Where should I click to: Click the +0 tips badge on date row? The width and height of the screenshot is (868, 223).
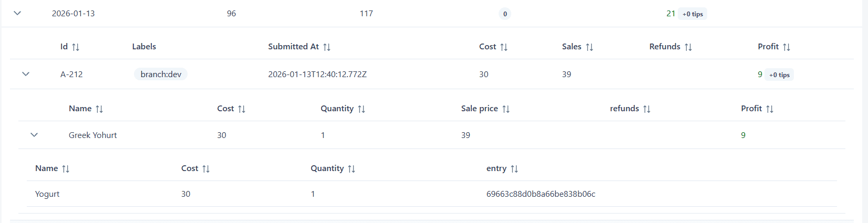click(693, 14)
